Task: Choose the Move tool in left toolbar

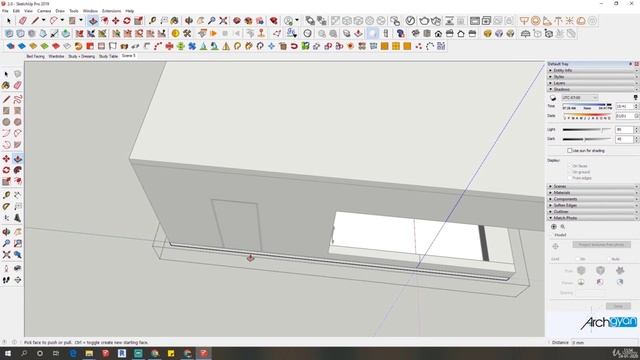Action: click(x=6, y=159)
